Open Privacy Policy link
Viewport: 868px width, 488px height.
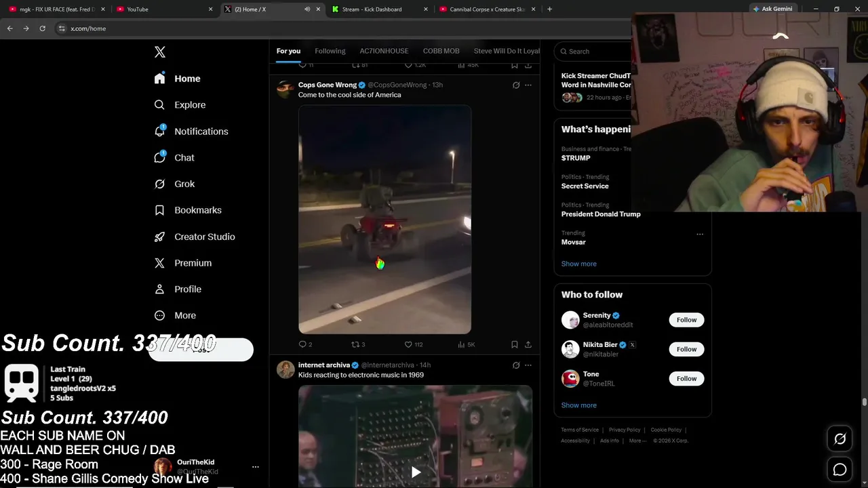[x=625, y=430]
